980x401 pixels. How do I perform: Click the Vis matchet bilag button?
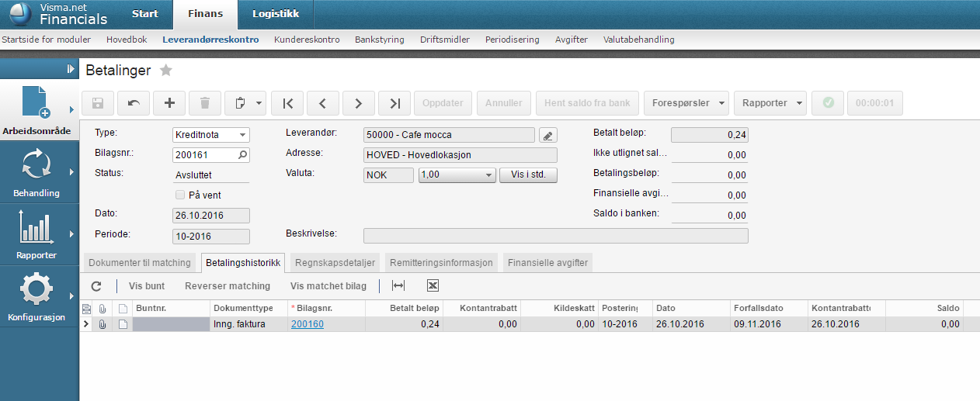(328, 286)
